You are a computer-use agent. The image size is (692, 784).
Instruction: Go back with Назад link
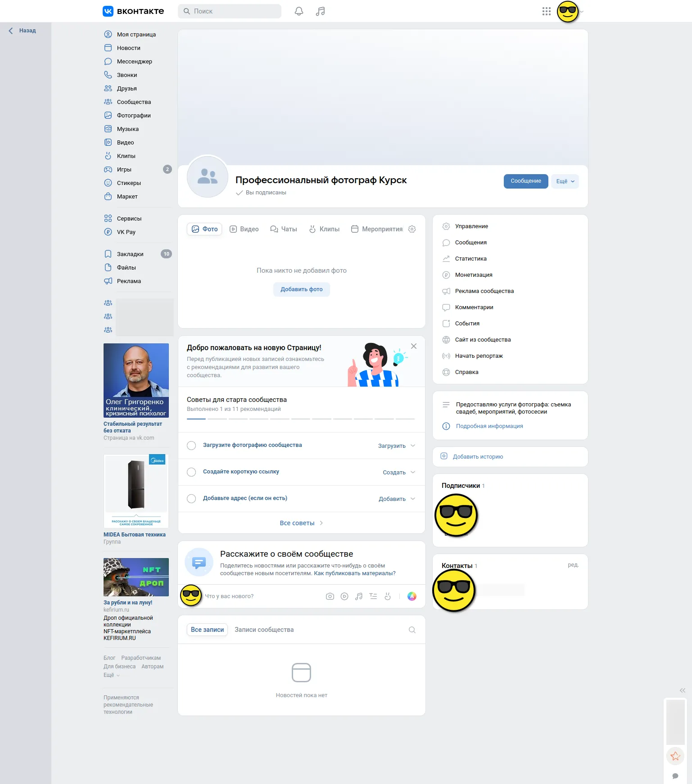23,31
